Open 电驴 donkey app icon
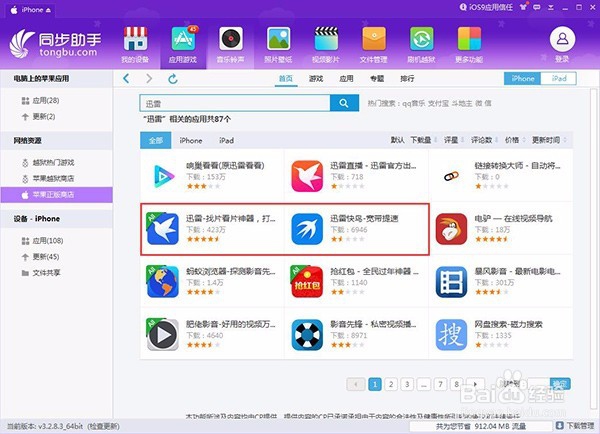 tap(451, 229)
